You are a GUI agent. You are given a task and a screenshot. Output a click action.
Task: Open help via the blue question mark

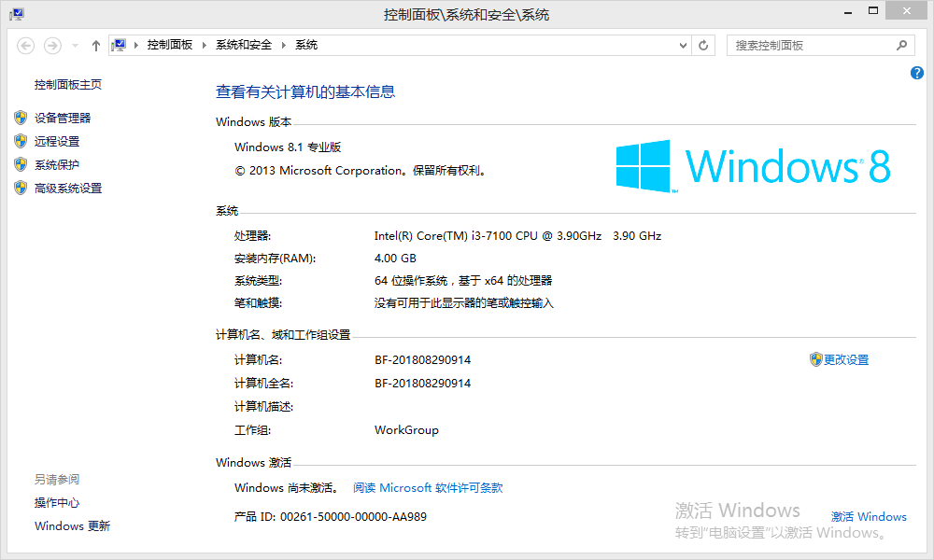916,73
